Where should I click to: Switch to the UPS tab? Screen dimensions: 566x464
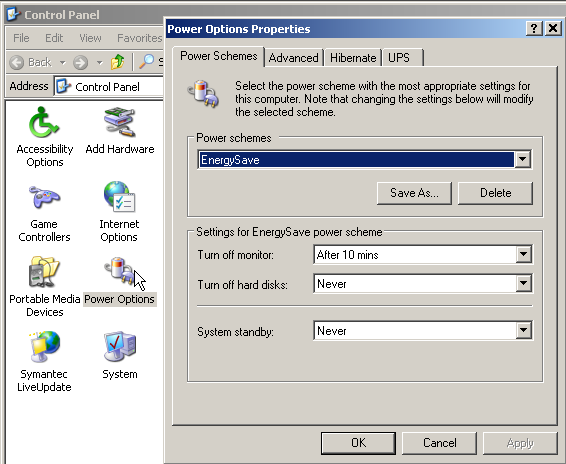(402, 58)
